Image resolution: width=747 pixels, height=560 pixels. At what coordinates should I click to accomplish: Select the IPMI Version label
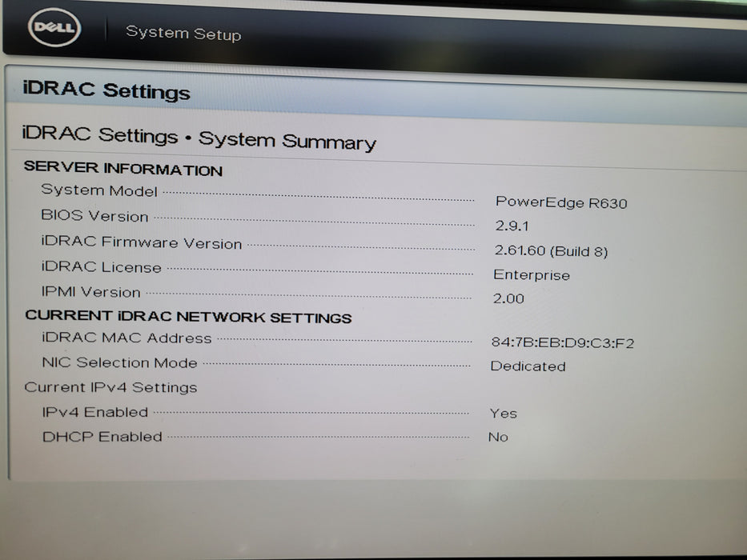tap(91, 291)
